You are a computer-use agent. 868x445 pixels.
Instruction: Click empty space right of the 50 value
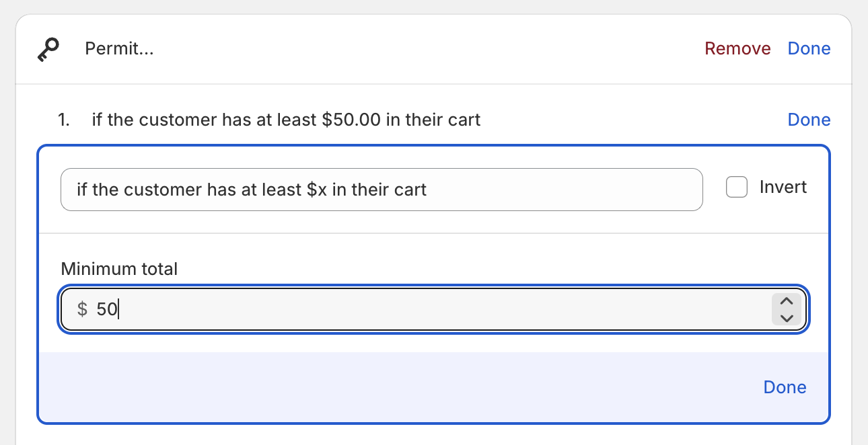(444, 309)
